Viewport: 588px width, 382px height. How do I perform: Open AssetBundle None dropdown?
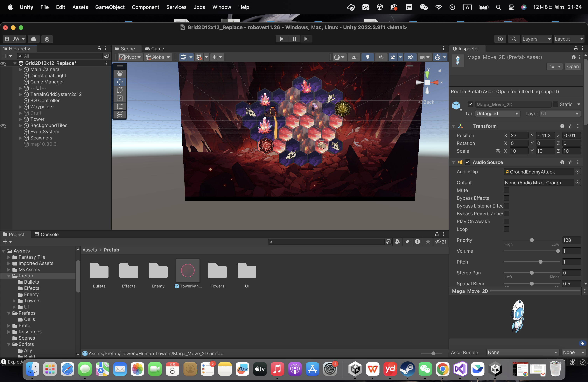[x=523, y=352]
